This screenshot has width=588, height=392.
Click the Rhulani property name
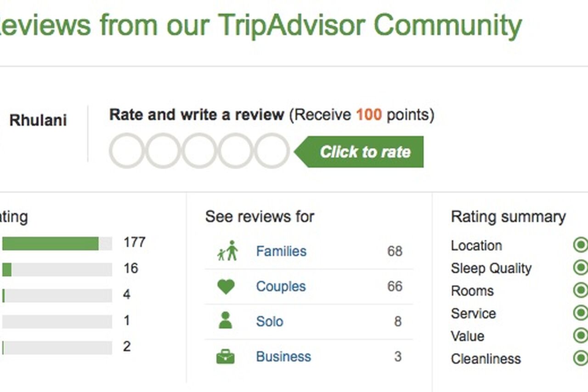[x=37, y=120]
